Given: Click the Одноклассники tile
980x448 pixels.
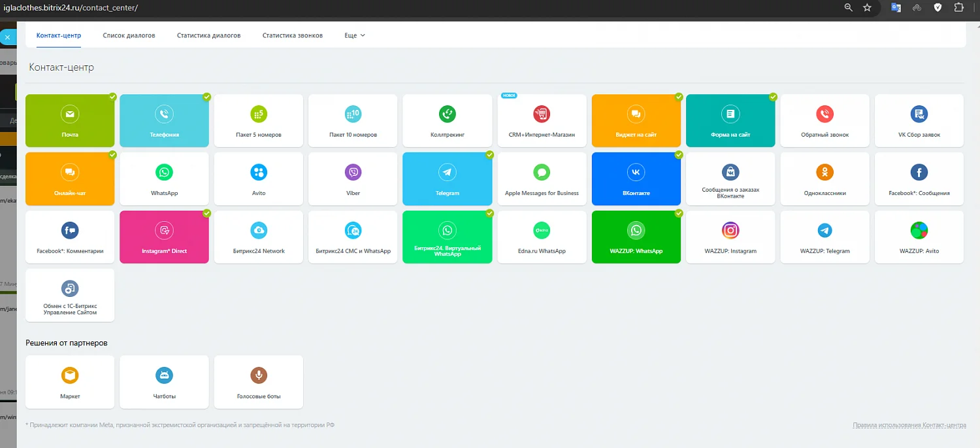Looking at the screenshot, I should point(825,179).
